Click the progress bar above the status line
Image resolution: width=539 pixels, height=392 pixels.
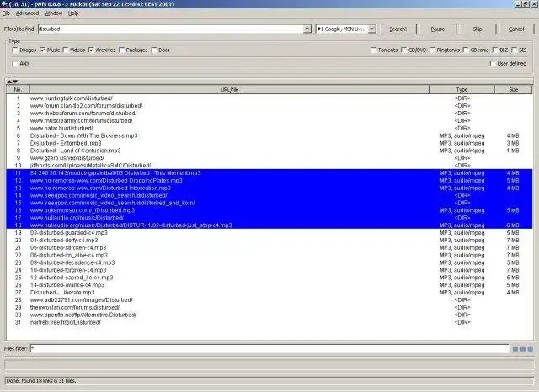pos(269,364)
